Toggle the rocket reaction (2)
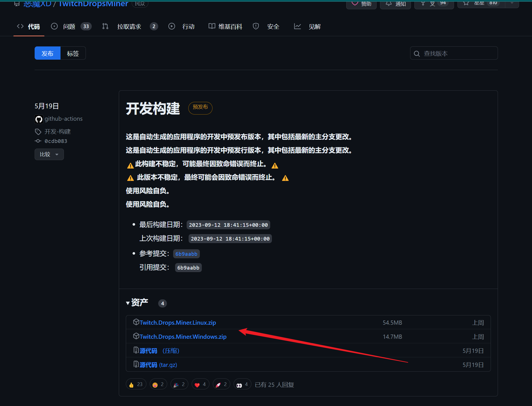 222,384
